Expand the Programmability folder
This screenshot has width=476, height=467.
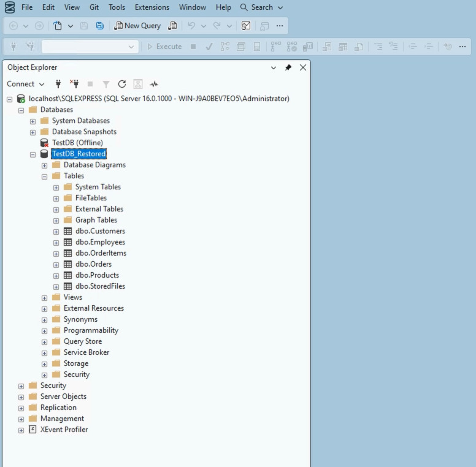coord(44,331)
